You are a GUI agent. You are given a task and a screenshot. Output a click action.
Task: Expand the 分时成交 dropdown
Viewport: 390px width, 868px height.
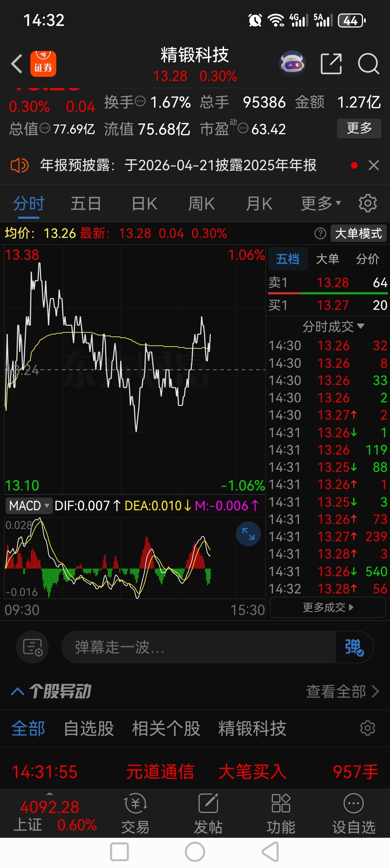tap(333, 326)
